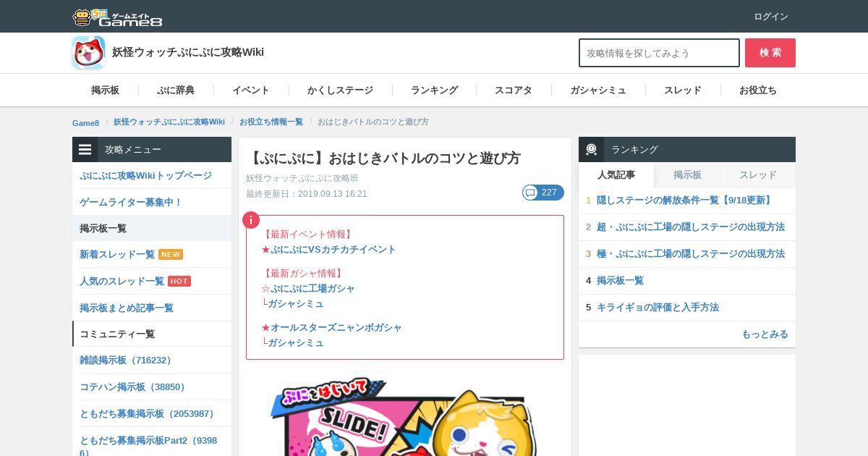Click ぷにぷに工場ガシャ link
Viewport: 868px width, 456px height.
(x=312, y=289)
